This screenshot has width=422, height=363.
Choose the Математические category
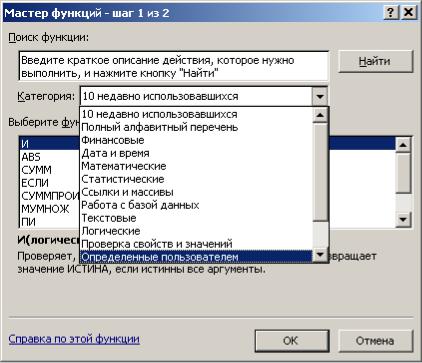click(x=196, y=166)
